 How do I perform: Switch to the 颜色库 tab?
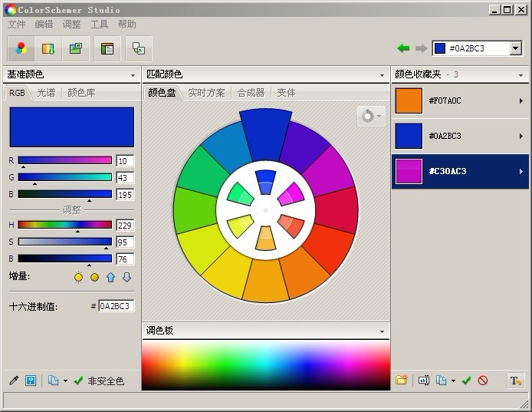point(81,92)
